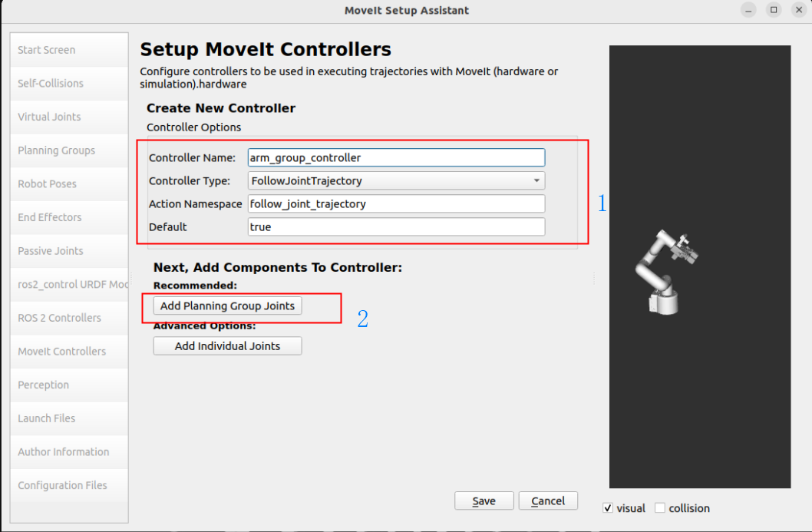Open the Passive Joints step
The height and width of the screenshot is (532, 812).
69,251
